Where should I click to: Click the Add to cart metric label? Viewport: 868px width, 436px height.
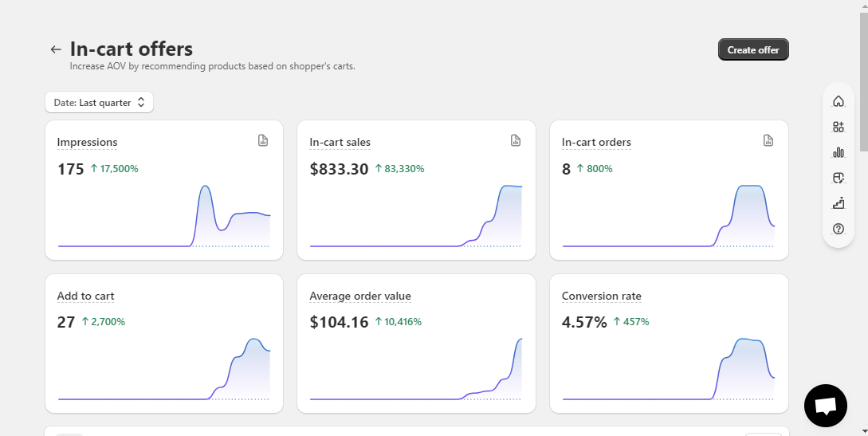(85, 296)
